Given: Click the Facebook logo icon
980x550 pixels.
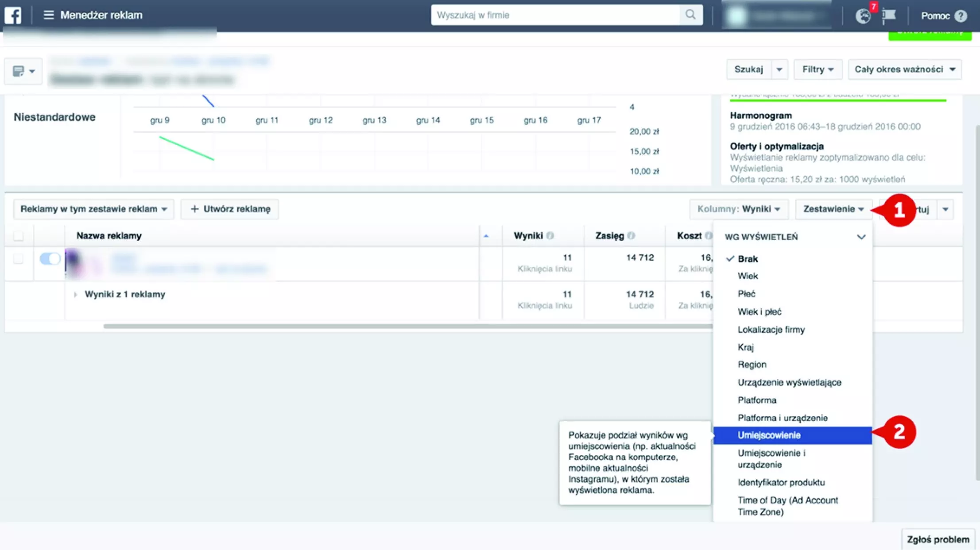Looking at the screenshot, I should coord(13,15).
